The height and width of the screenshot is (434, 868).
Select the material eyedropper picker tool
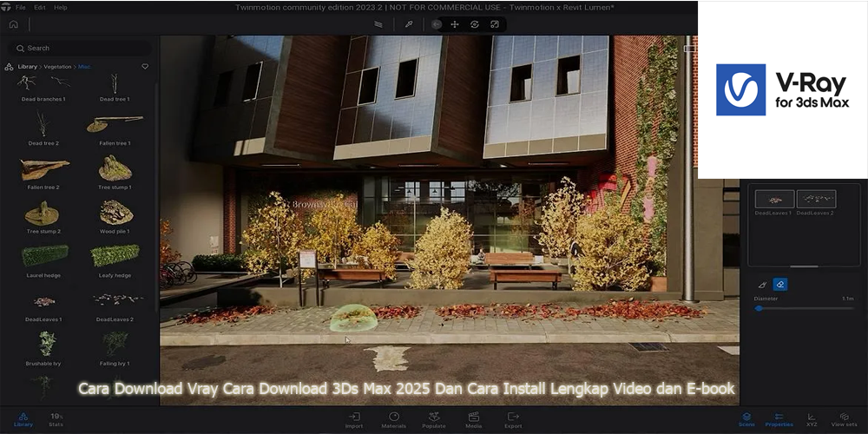tap(409, 24)
